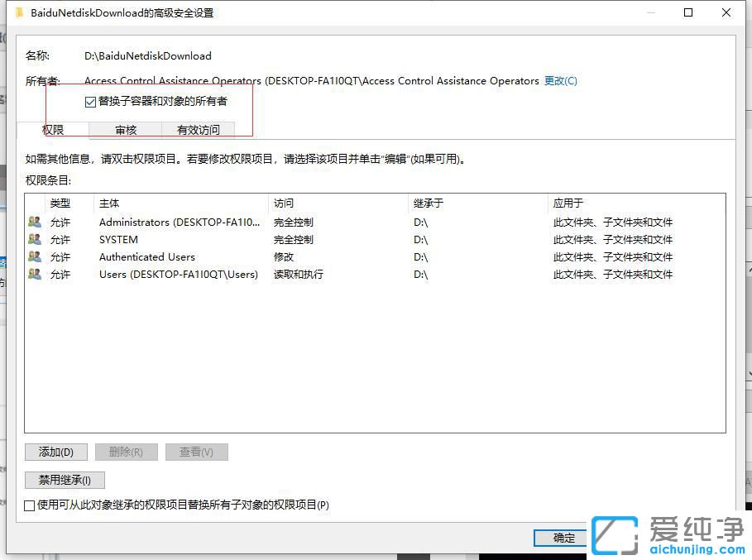
Task: Open the 有效访问 tab
Action: tap(199, 129)
